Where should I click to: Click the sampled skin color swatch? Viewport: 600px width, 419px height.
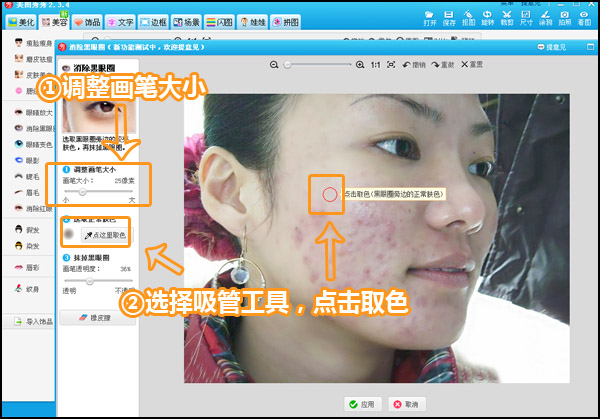[x=69, y=233]
